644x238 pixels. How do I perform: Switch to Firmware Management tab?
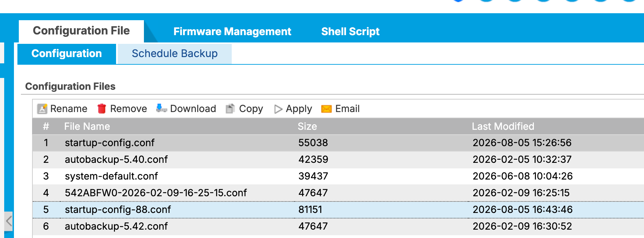pyautogui.click(x=232, y=31)
